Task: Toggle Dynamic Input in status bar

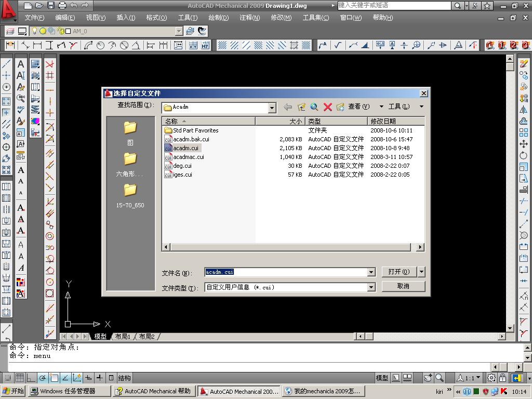Action: [x=88, y=378]
